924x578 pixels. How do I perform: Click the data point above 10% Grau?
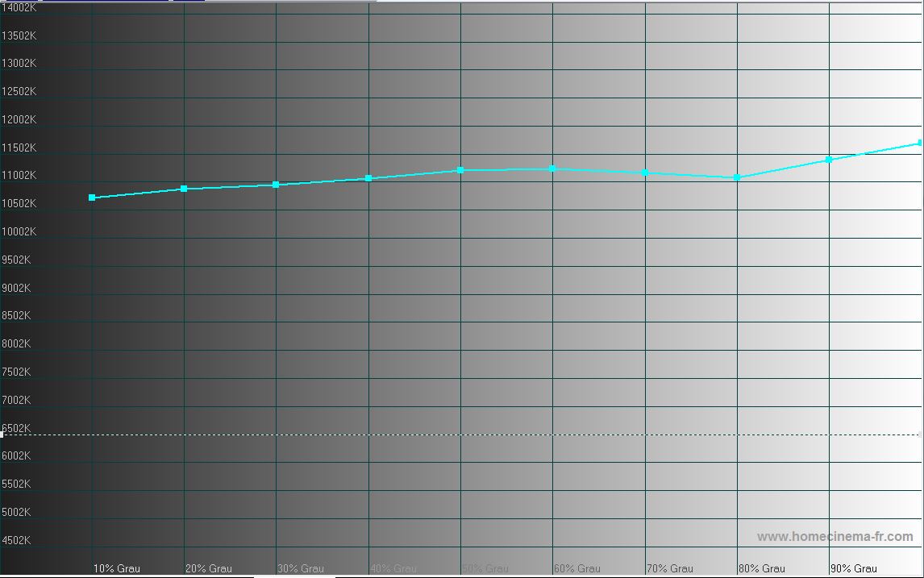click(92, 198)
